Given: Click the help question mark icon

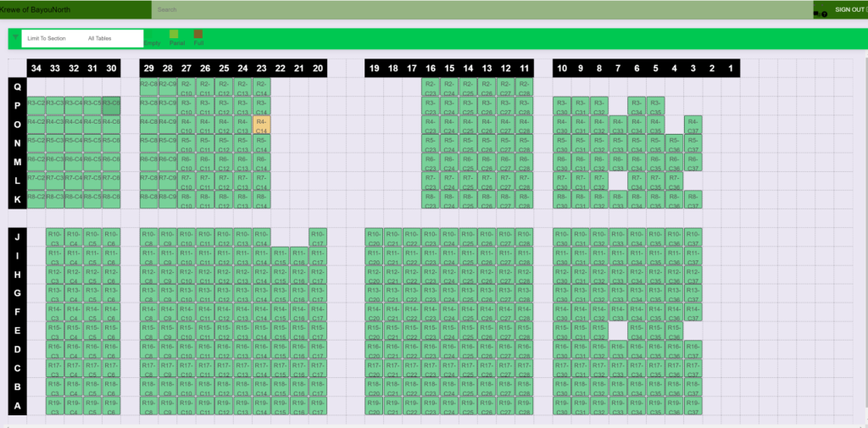Looking at the screenshot, I should pos(824,14).
